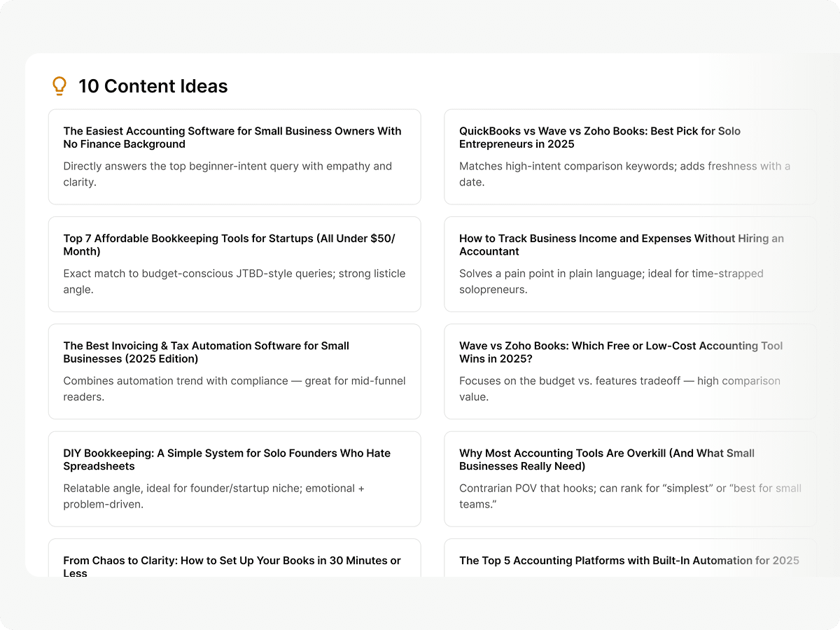Click description 'Exact match to budget-conscious JTBD-style'
This screenshot has height=630, width=840.
234,281
